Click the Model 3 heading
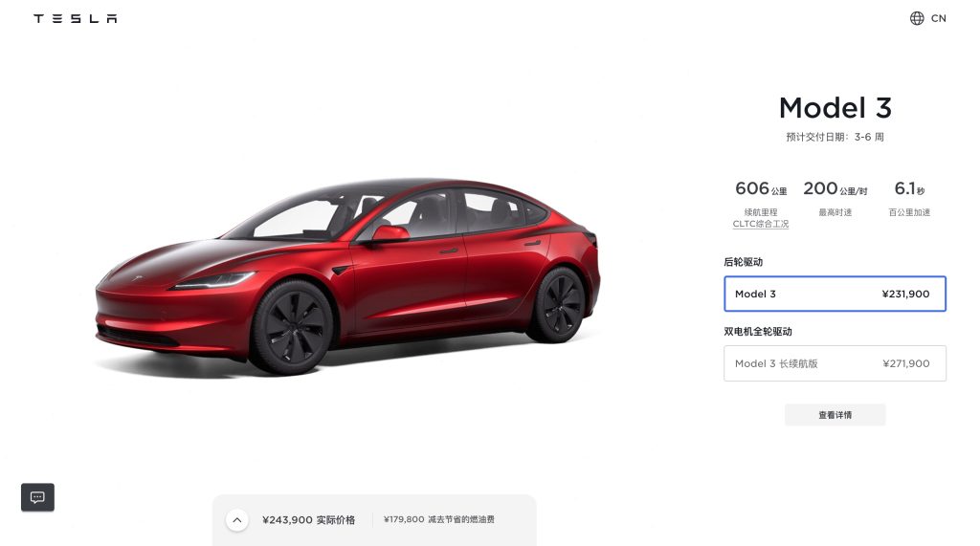980x546 pixels. 835,108
